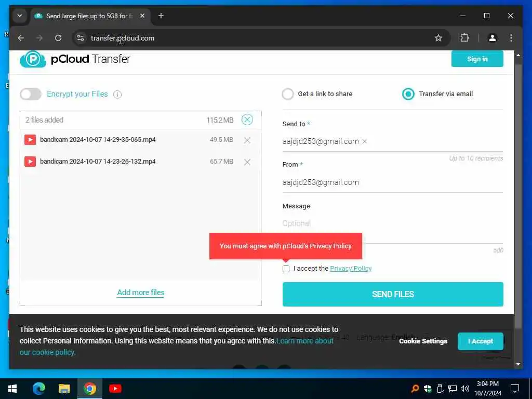
Task: Open the Chrome extensions puzzle icon
Action: [464, 38]
